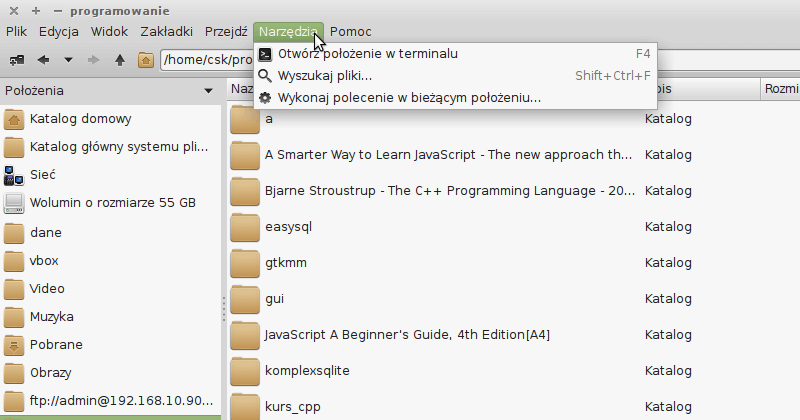Open the Pobrane downloads folder icon

coord(14,345)
